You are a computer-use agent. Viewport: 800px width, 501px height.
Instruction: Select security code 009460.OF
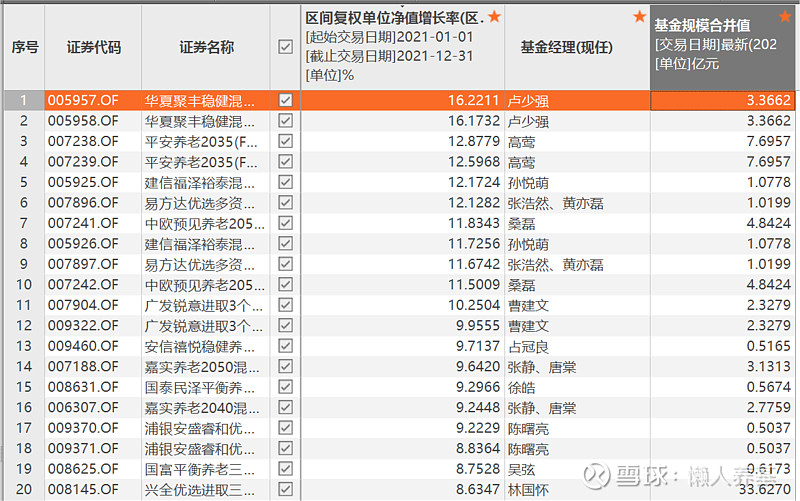(83, 346)
